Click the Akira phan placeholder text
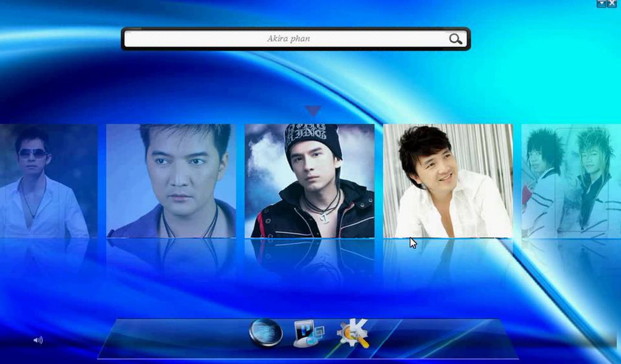 pos(288,39)
